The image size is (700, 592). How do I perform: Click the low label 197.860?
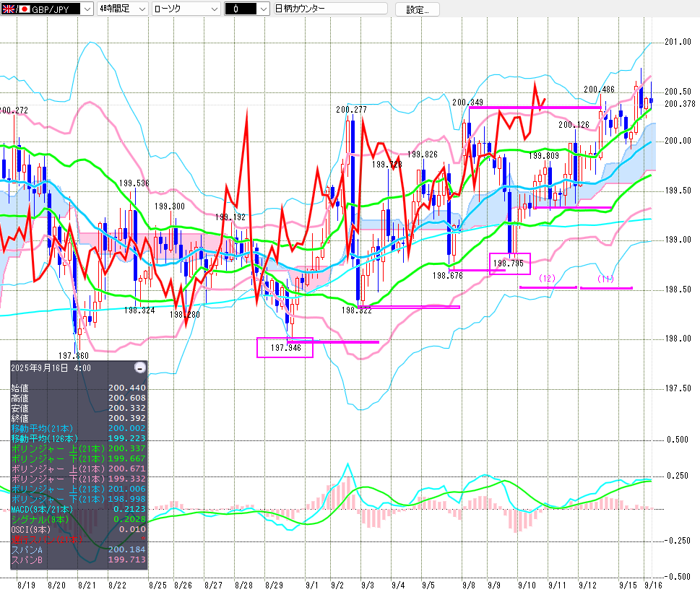pyautogui.click(x=74, y=355)
